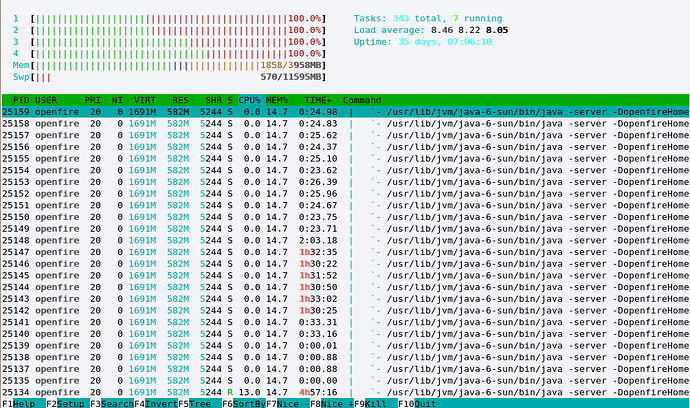Select process row with PID 25158
The height and width of the screenshot is (408, 690).
point(345,124)
